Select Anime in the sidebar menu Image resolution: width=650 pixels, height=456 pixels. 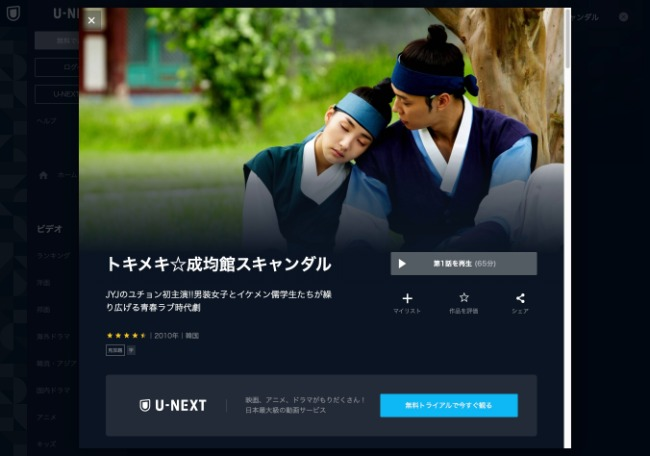pos(46,417)
